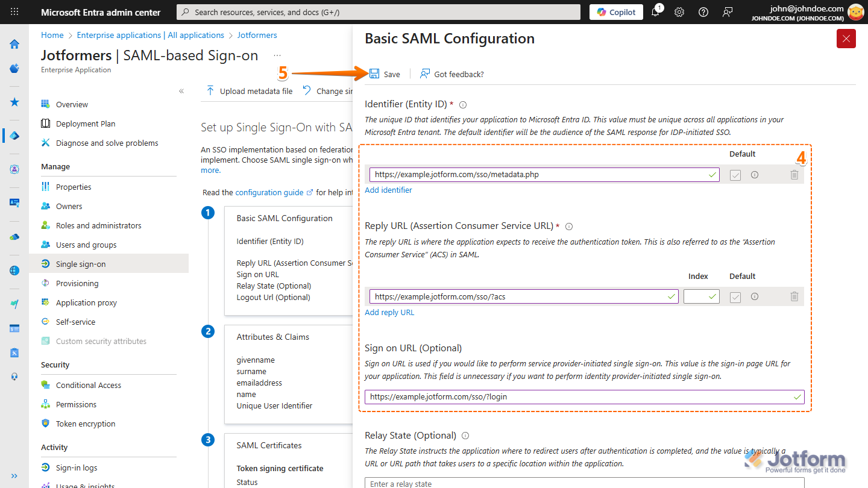Collapse the left navigation menu chevron
The height and width of the screenshot is (488, 868).
(x=181, y=91)
